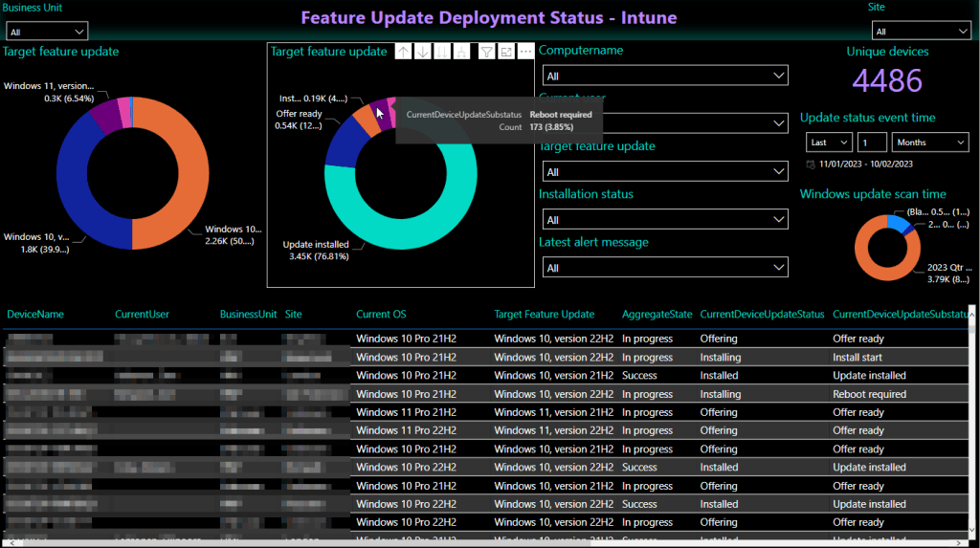This screenshot has height=548, width=980.
Task: Click the focus mode icon on chart
Action: click(505, 52)
